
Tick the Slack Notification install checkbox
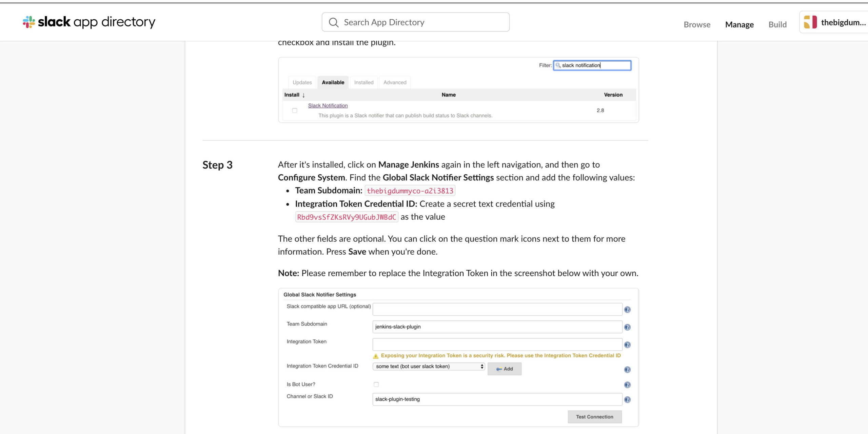(x=295, y=111)
